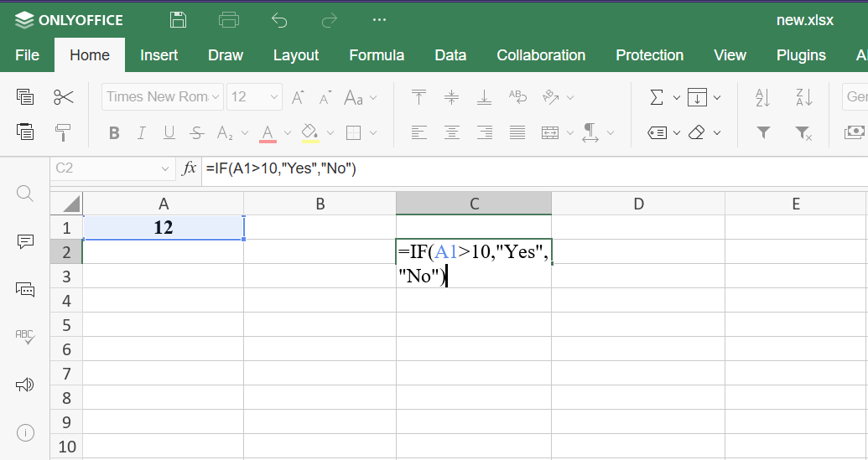Apply subscript formatting button
Screen dimensions: 868x460
pyautogui.click(x=224, y=132)
